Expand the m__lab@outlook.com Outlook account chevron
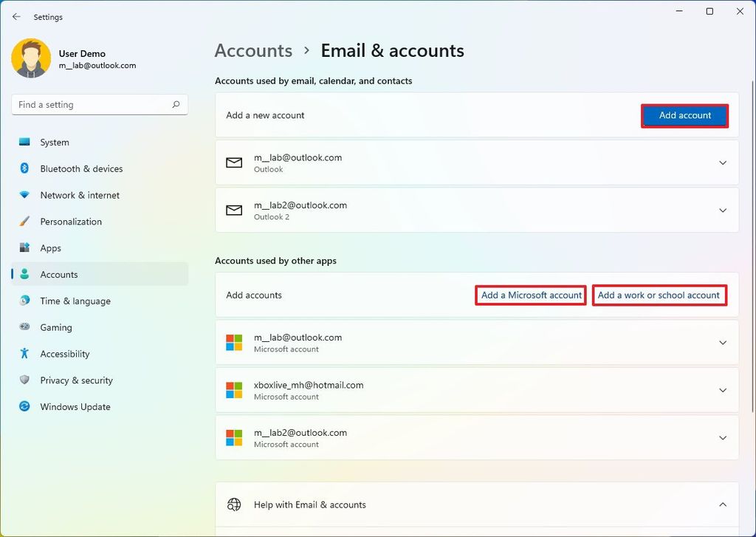Screen dimensions: 756x537 click(723, 163)
